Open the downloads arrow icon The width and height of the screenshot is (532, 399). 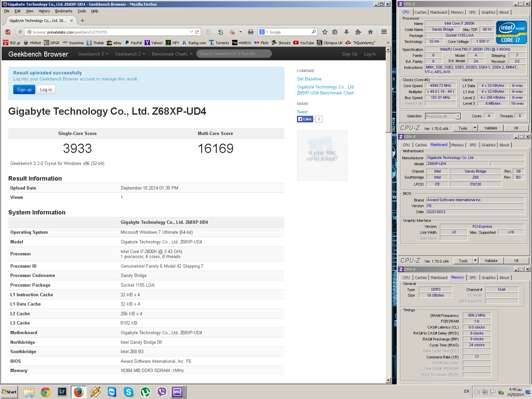pos(346,32)
